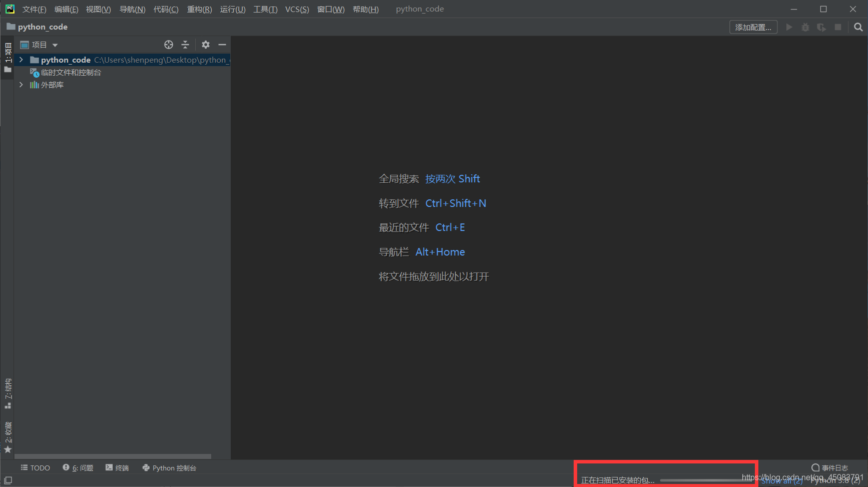Click the python_code breadcrumb in navigation bar
868x487 pixels.
37,27
